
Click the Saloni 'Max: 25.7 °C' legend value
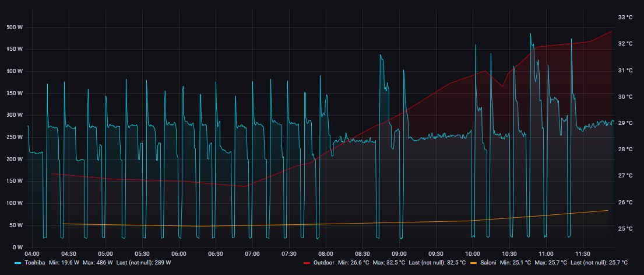pyautogui.click(x=551, y=263)
